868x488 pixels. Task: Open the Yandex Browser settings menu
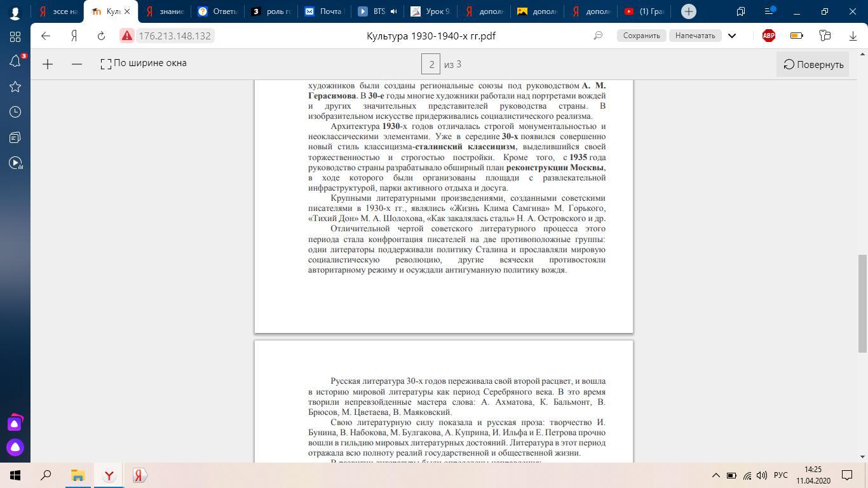pyautogui.click(x=770, y=11)
